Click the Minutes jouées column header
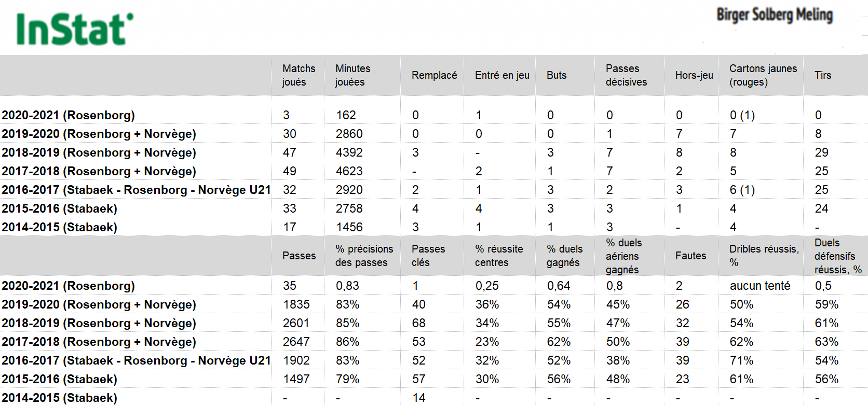This screenshot has width=868, height=405. 352,75
